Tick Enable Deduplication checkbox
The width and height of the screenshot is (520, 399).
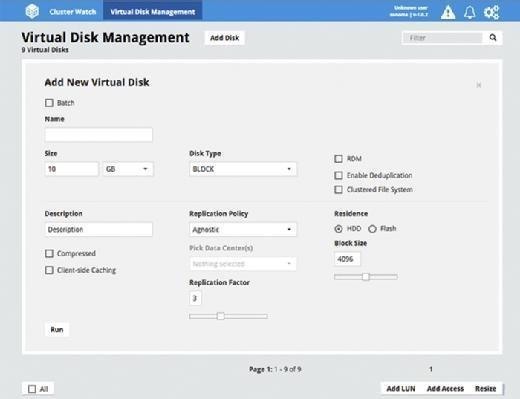tap(338, 175)
